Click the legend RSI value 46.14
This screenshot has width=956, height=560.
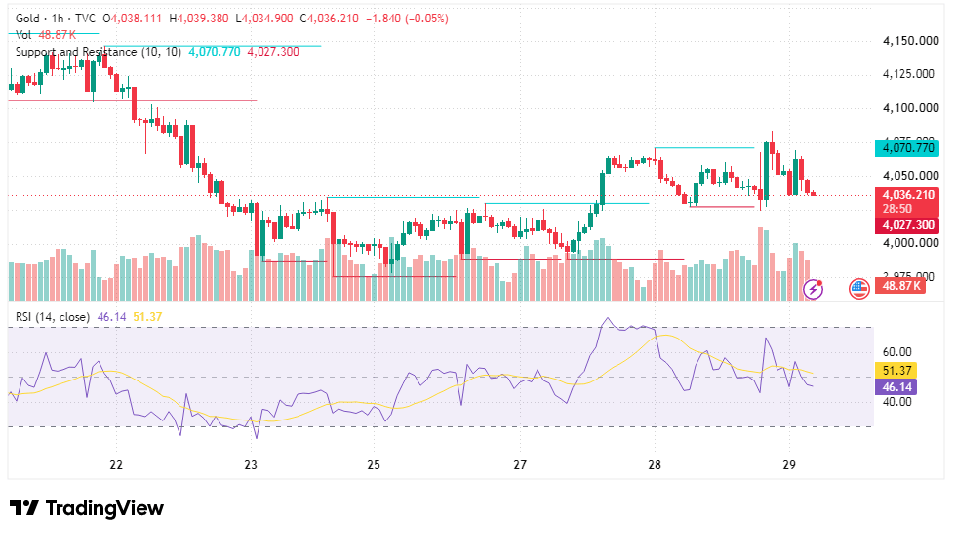click(111, 317)
